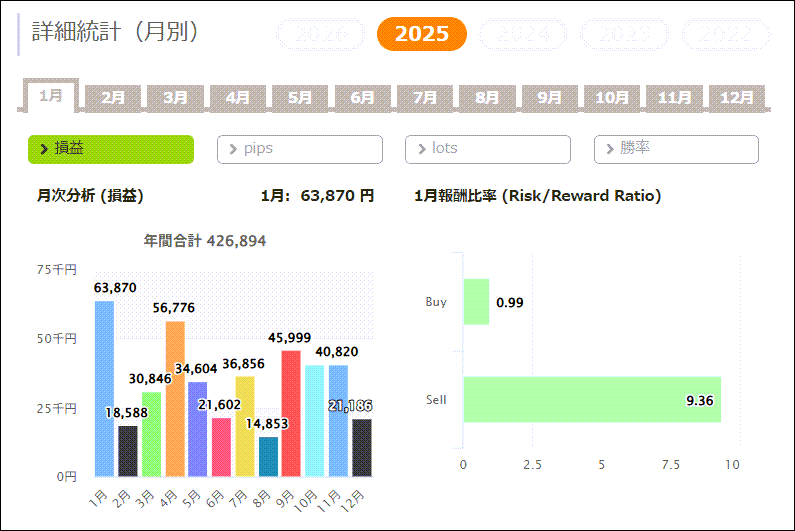Click the yellow July bar 36,856
Viewport: 795px width, 531px height.
click(245, 427)
